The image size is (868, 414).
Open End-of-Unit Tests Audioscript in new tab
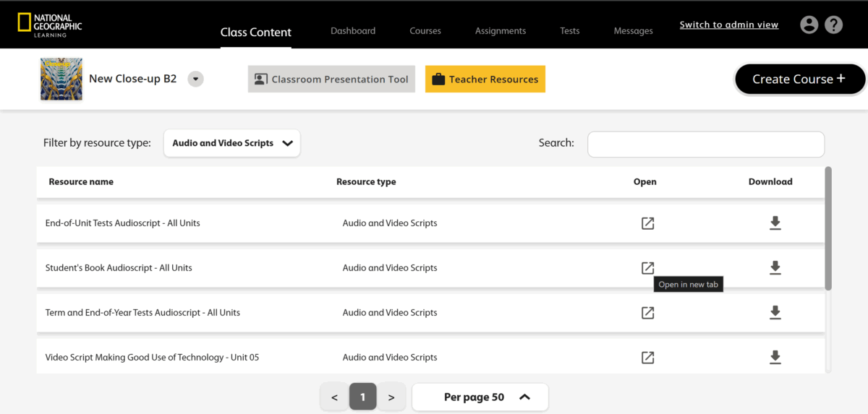tap(647, 223)
